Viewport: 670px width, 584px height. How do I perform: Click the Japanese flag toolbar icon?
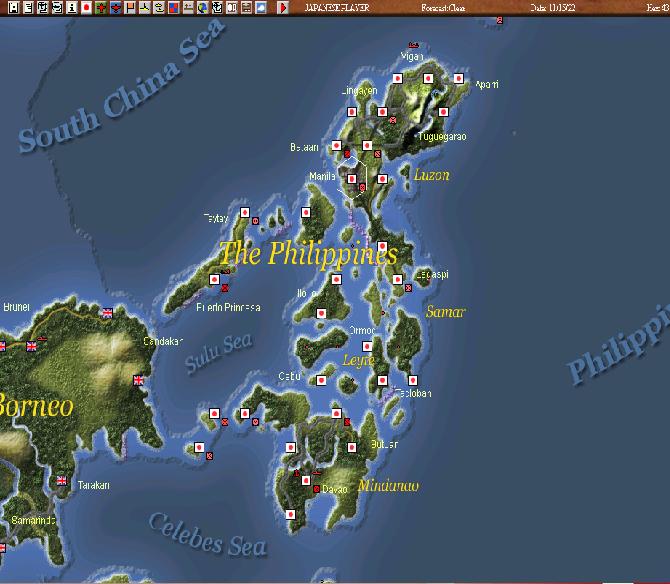pyautogui.click(x=86, y=7)
